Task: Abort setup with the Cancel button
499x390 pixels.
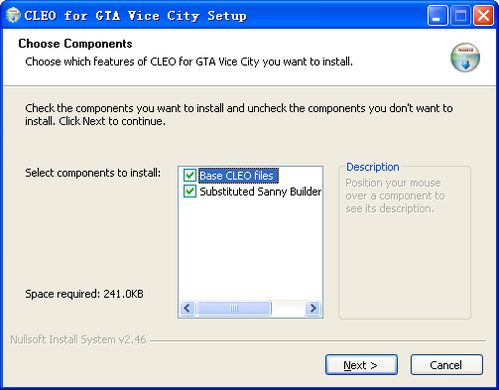Action: 446,365
